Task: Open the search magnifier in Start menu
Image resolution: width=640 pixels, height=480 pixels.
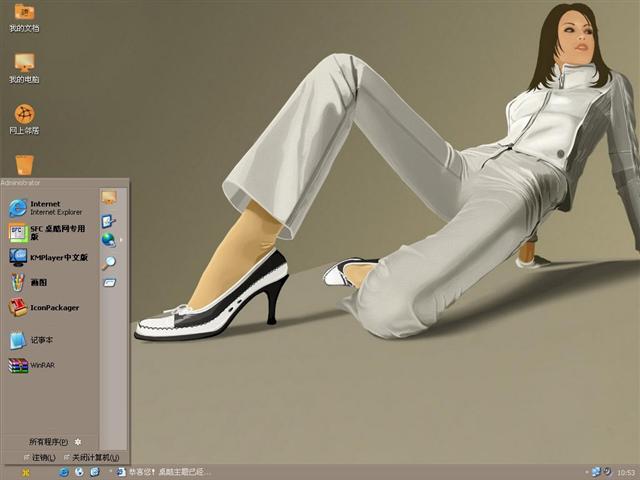Action: pyautogui.click(x=108, y=262)
